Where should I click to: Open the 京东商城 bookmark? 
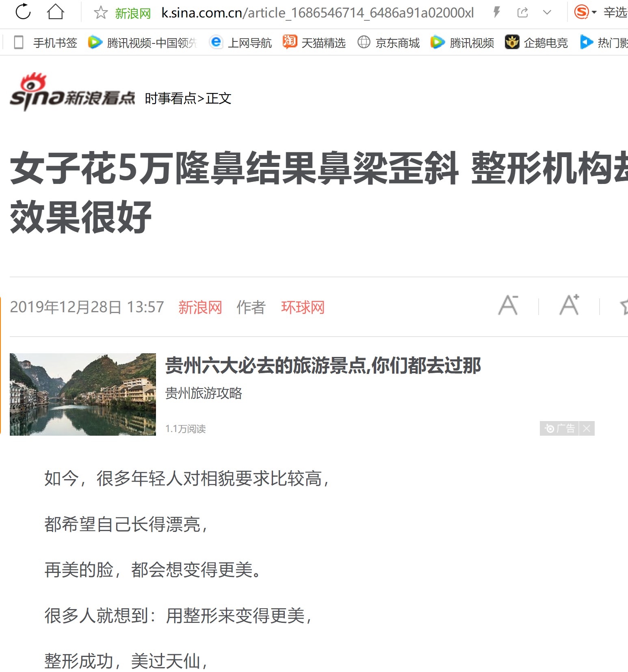coord(389,42)
